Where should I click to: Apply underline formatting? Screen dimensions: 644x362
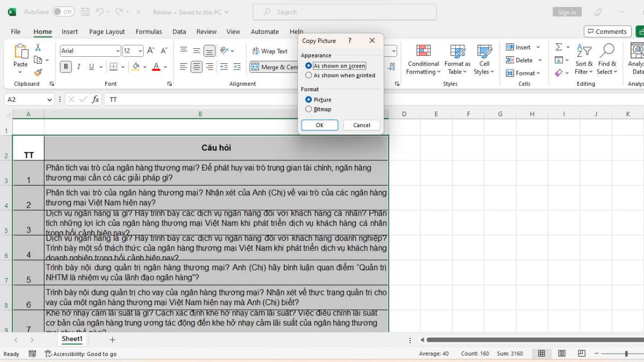point(92,67)
